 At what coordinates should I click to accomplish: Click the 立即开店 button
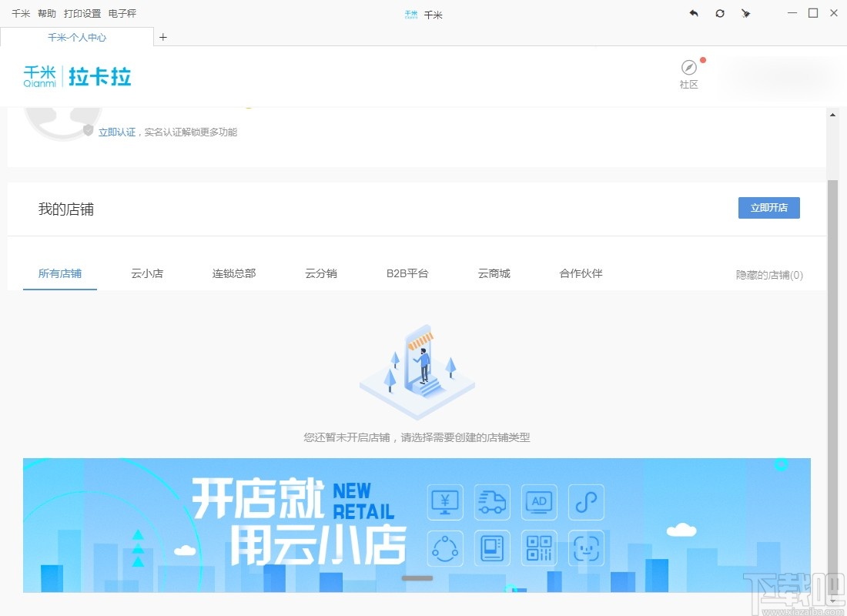click(x=768, y=207)
